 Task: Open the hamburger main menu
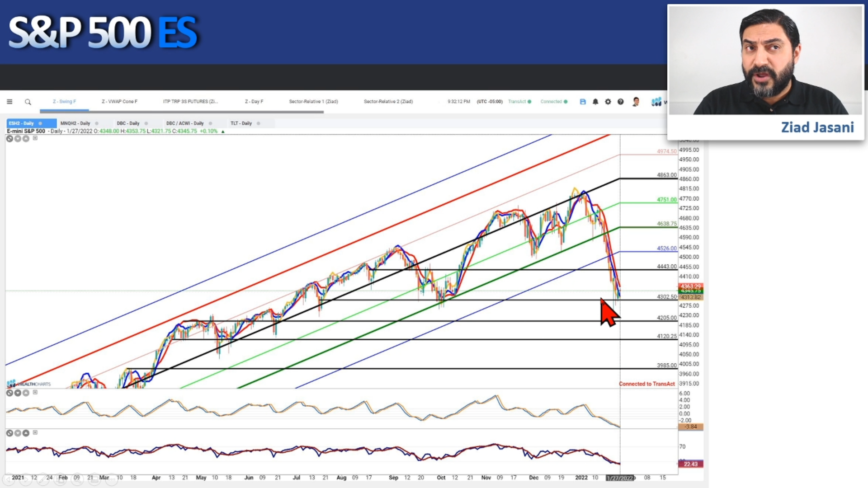pyautogui.click(x=9, y=102)
